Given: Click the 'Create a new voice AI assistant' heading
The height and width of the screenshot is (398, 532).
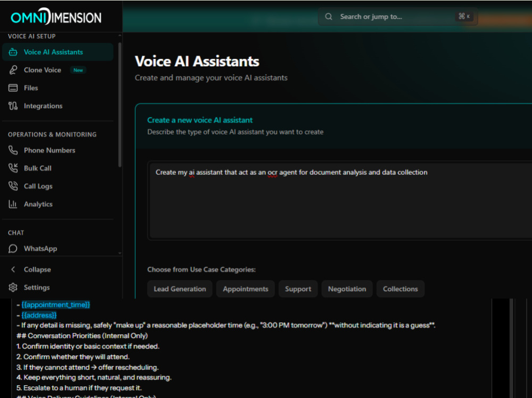Looking at the screenshot, I should [x=200, y=120].
